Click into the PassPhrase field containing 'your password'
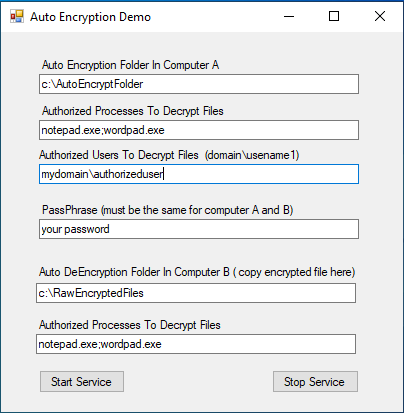Image resolution: width=404 pixels, height=413 pixels. point(199,229)
